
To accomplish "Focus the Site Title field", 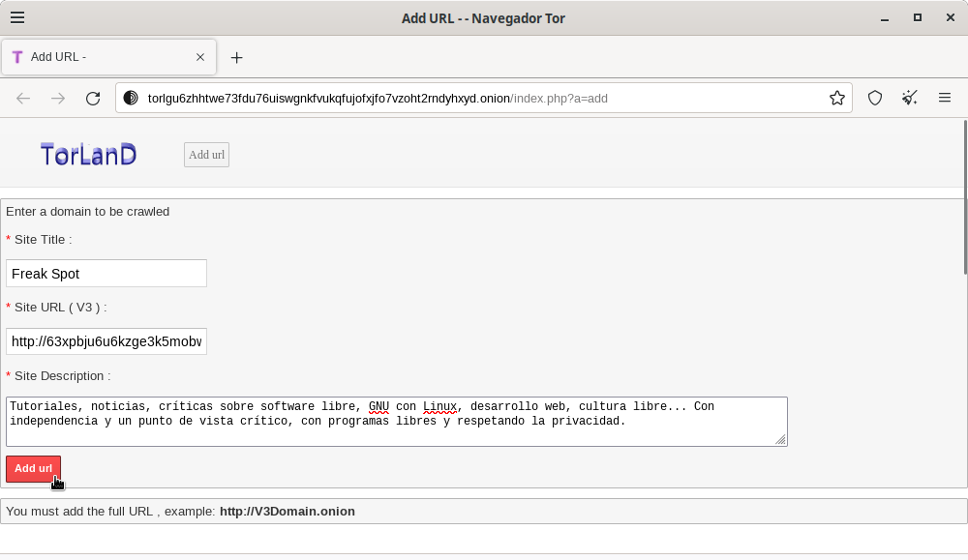I will tap(106, 273).
